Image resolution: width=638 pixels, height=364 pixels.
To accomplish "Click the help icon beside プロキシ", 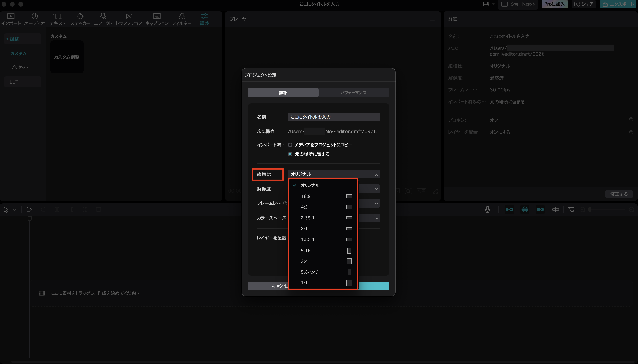I will 631,120.
